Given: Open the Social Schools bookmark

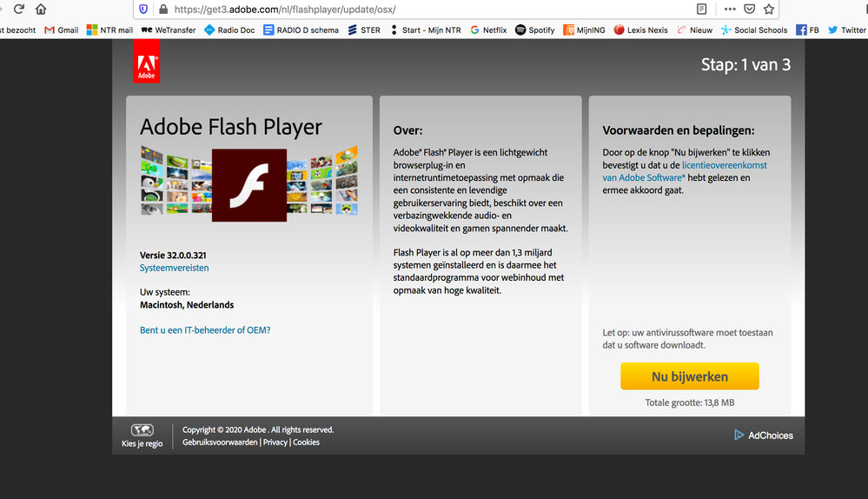Looking at the screenshot, I should click(x=754, y=30).
